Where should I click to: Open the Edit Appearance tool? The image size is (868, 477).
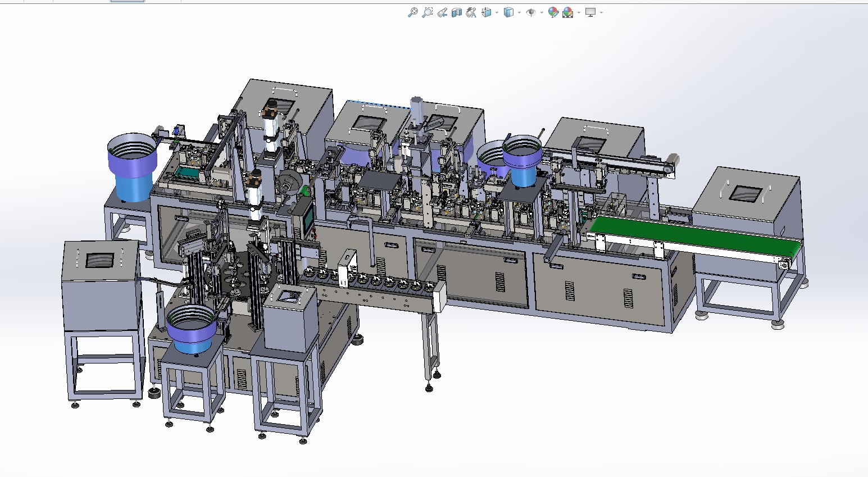tap(553, 12)
